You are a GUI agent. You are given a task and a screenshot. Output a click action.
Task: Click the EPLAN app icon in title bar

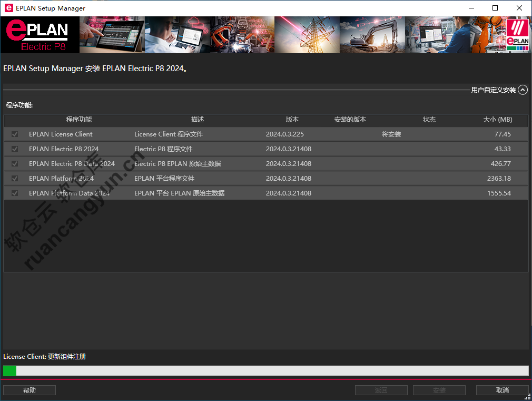coord(8,8)
